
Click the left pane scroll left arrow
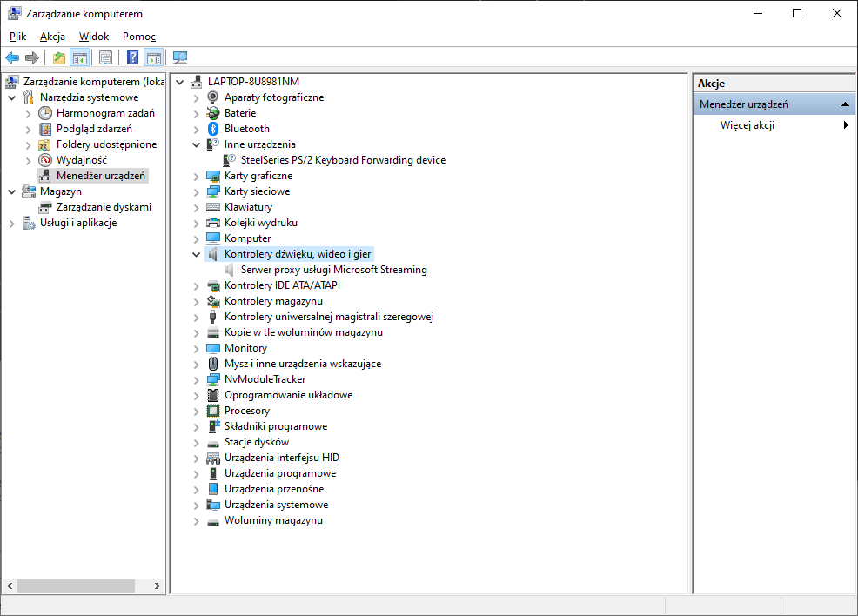pyautogui.click(x=10, y=586)
